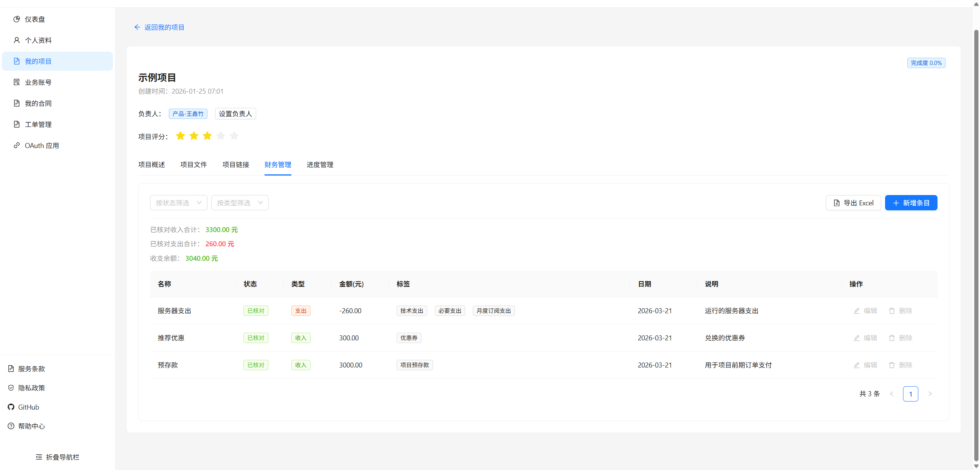Click the first rating star
980x470 pixels.
point(180,136)
